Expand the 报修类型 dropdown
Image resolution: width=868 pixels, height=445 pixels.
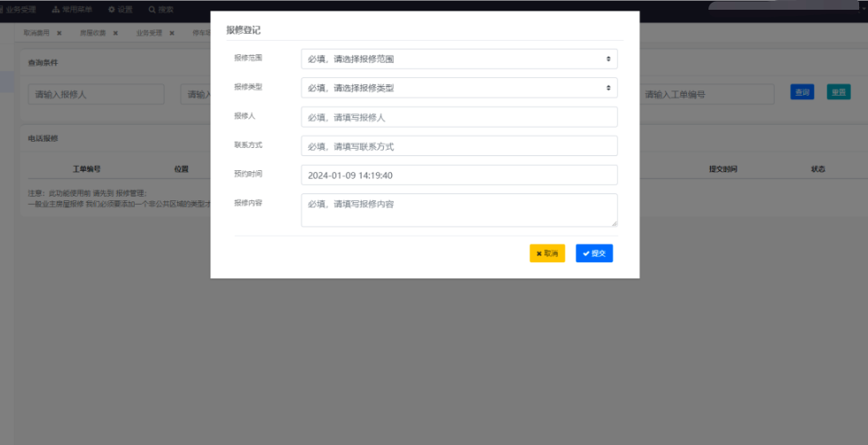[x=458, y=88]
